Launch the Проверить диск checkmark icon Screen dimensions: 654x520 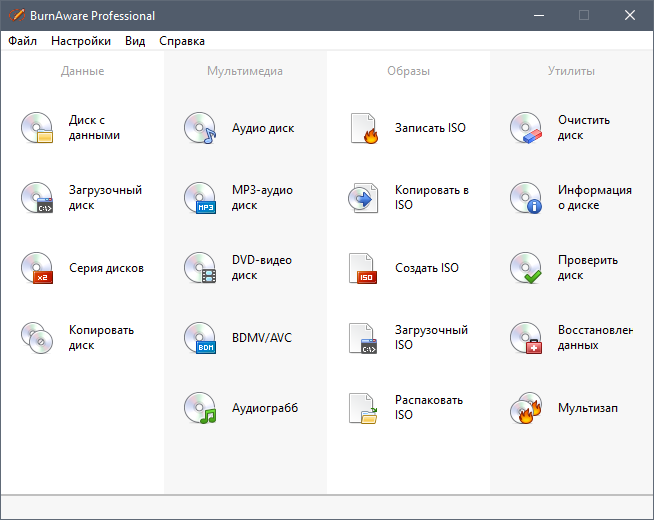click(526, 268)
